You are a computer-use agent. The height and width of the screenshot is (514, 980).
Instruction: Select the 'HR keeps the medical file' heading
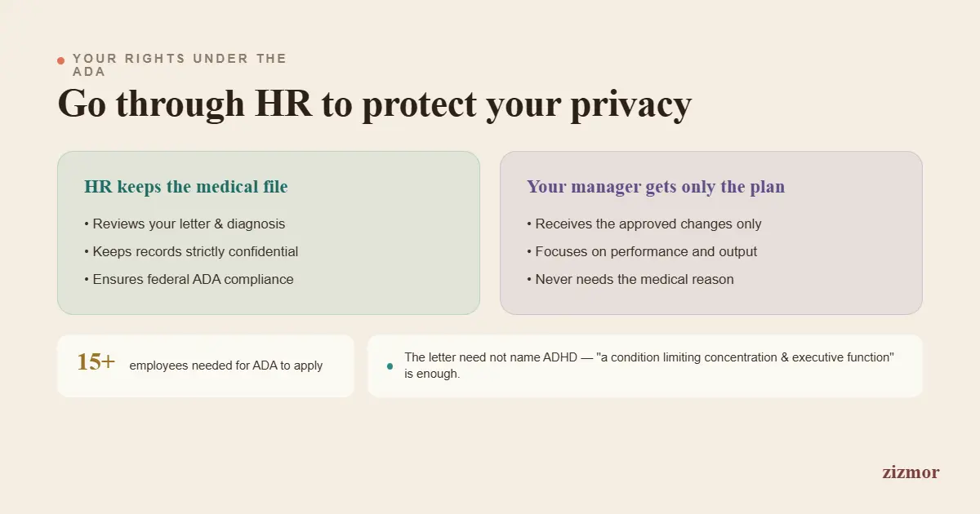pyautogui.click(x=186, y=187)
